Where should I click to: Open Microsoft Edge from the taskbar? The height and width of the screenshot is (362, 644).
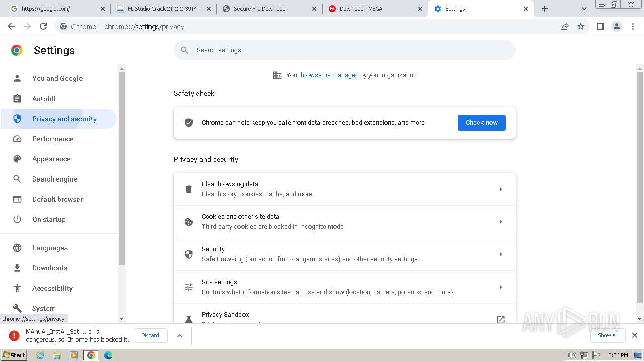108,355
